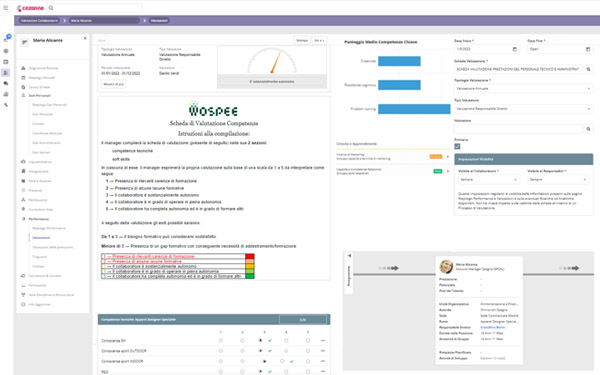600x375 pixels.
Task: Close the Maria Alicante side panel
Action: [85, 38]
